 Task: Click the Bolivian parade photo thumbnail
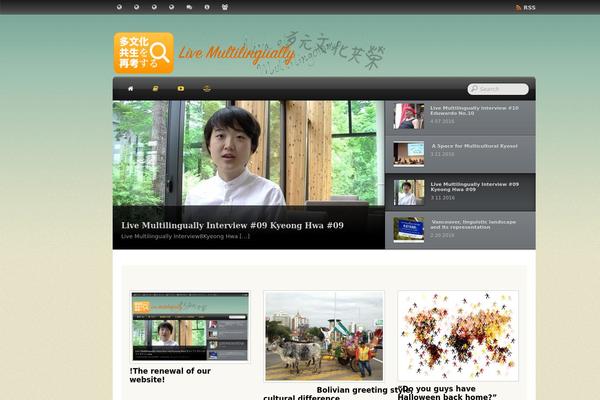[x=324, y=336]
